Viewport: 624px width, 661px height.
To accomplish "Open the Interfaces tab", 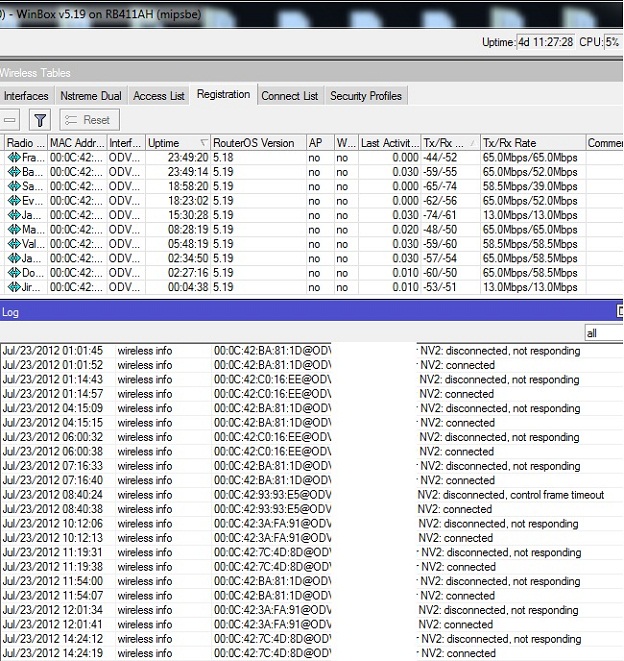I will pos(26,96).
